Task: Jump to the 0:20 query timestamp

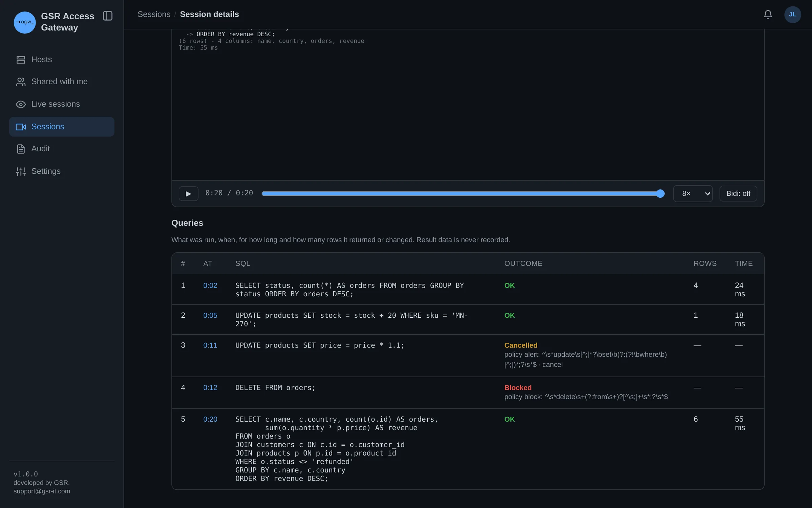Action: click(210, 419)
